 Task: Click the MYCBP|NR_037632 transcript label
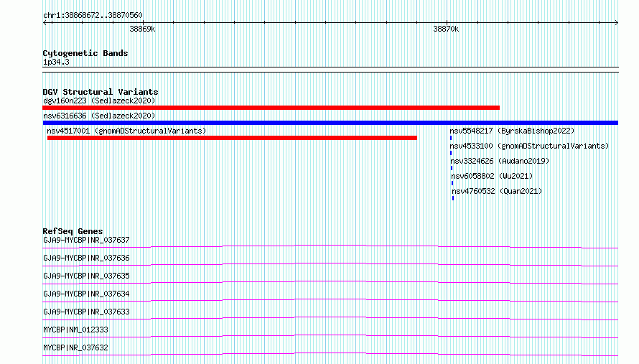tap(75, 347)
